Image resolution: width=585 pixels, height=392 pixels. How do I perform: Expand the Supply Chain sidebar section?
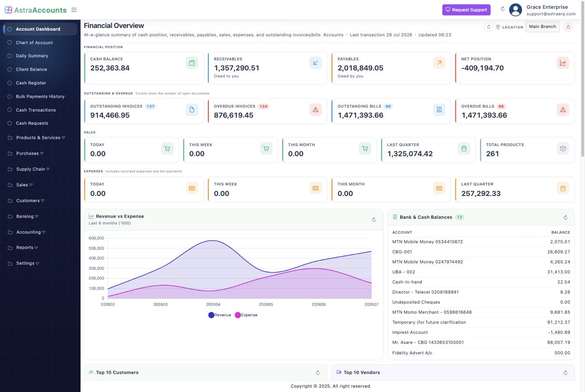tap(40, 169)
